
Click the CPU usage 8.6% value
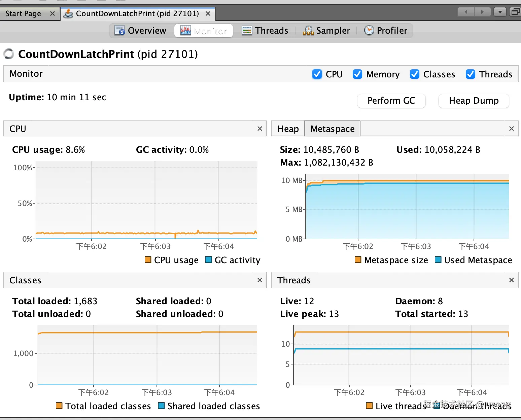point(75,150)
